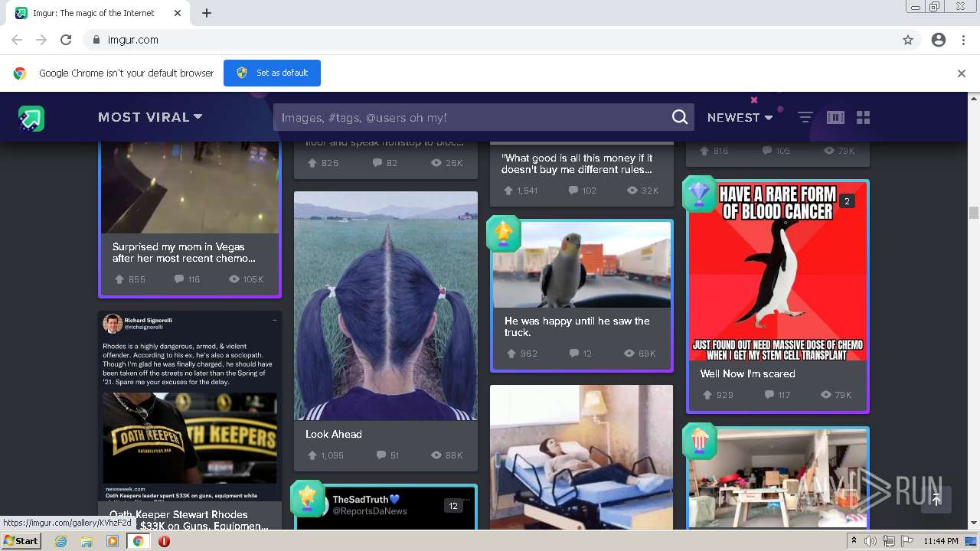
Task: Dismiss the default browser notification bar
Action: 962,73
